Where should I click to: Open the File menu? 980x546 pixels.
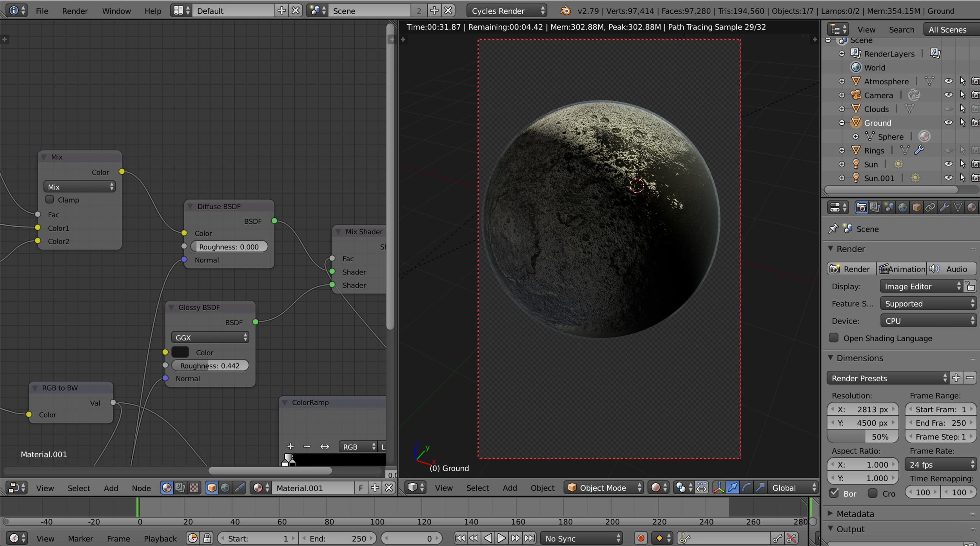[42, 11]
